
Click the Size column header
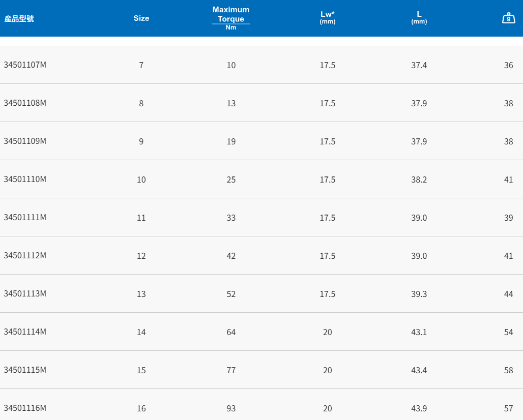141,18
